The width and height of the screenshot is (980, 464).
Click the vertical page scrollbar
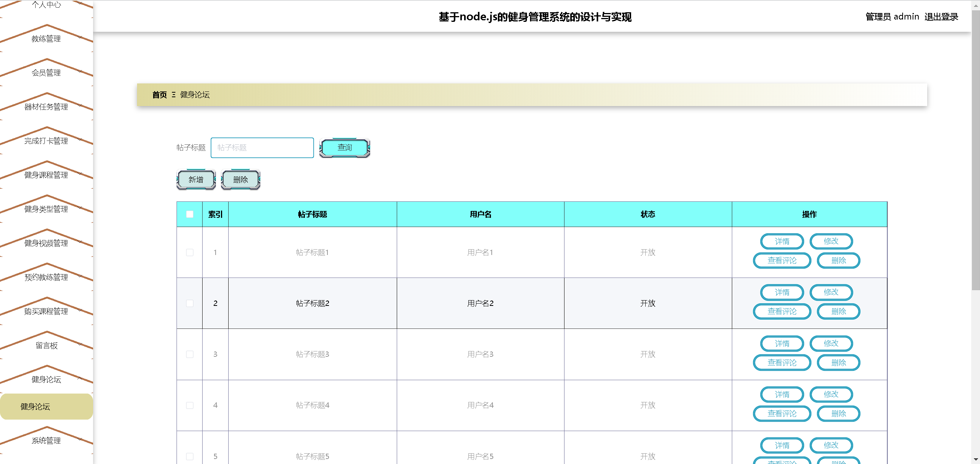pos(975,153)
